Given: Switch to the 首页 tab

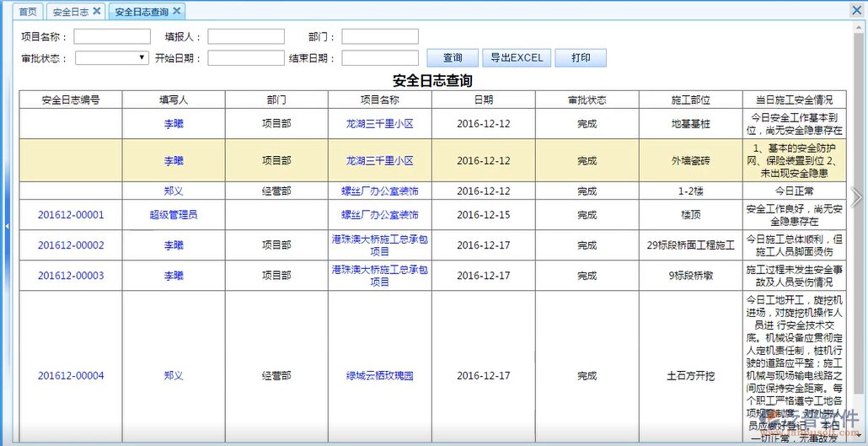Looking at the screenshot, I should 28,12.
